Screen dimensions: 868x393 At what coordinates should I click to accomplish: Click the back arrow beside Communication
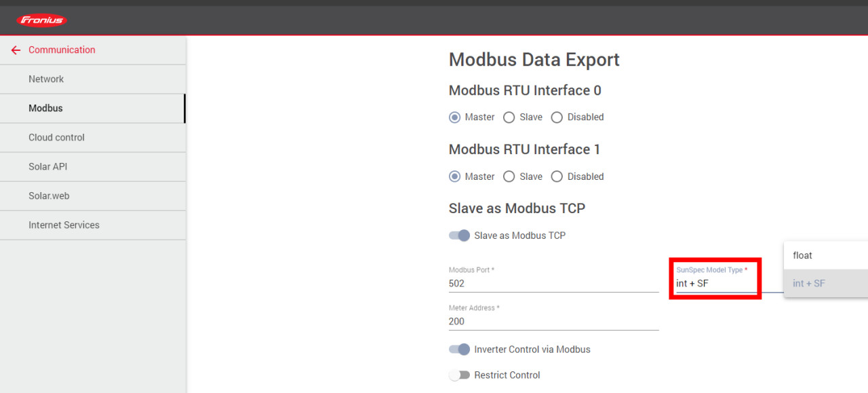click(16, 50)
